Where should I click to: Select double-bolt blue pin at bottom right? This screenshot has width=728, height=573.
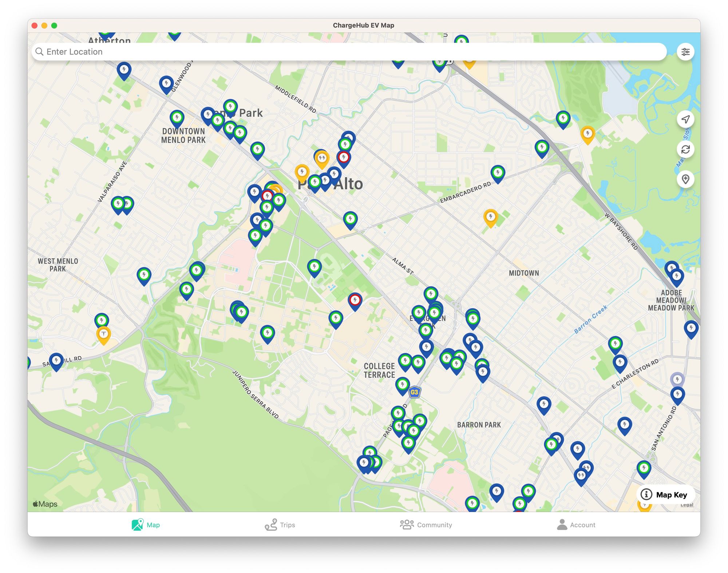point(581,477)
